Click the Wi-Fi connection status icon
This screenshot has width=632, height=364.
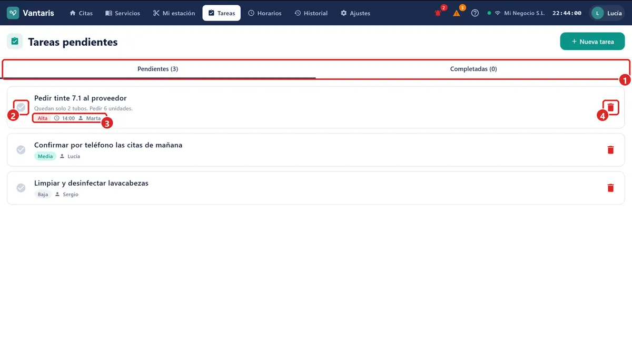coord(497,13)
